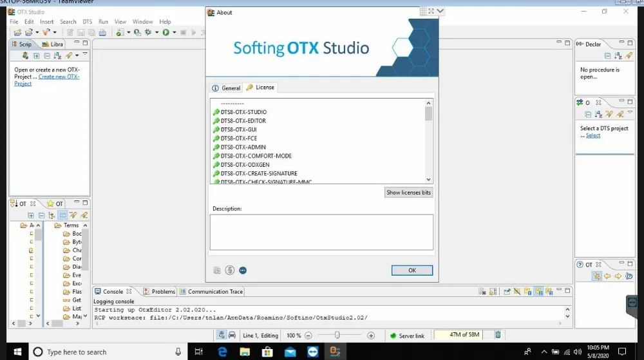Open dropdown next to validate toolbar icon
Viewport: 644px width, 360px height.
(x=129, y=32)
